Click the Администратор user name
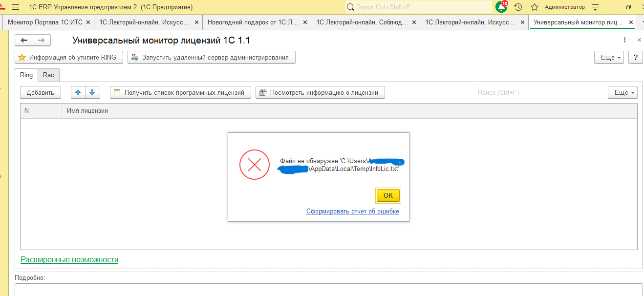The image size is (644, 296). point(565,7)
